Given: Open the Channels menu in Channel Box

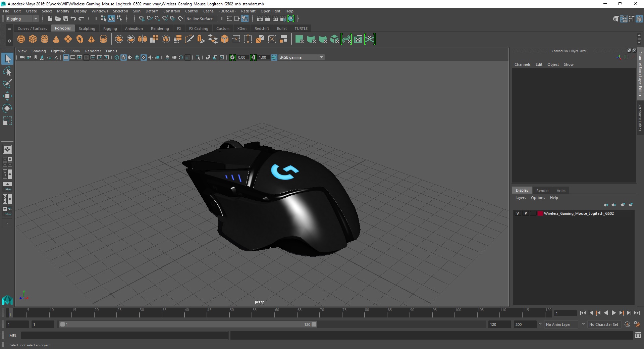Looking at the screenshot, I should (523, 64).
